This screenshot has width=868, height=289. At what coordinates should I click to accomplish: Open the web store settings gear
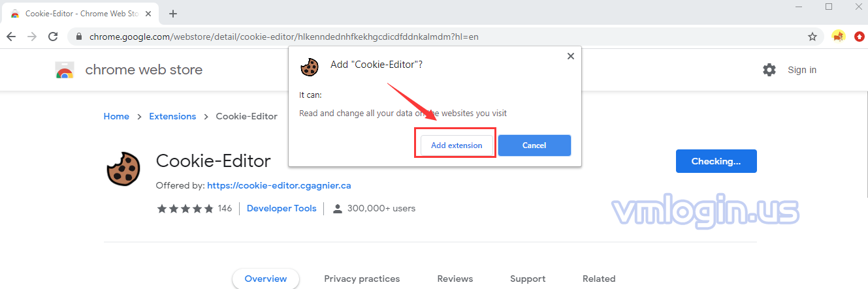coord(769,70)
